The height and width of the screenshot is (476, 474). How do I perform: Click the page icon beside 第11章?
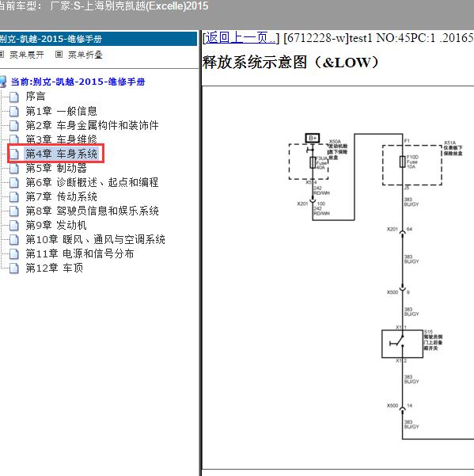pos(14,254)
